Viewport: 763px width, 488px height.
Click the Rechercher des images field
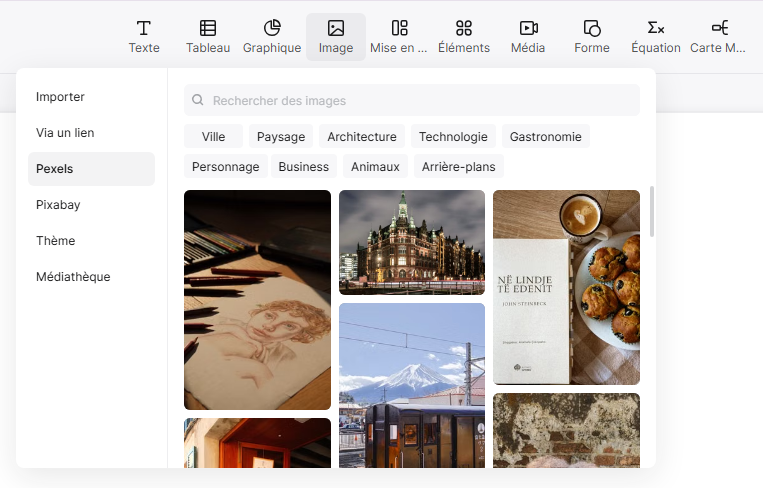[x=412, y=100]
